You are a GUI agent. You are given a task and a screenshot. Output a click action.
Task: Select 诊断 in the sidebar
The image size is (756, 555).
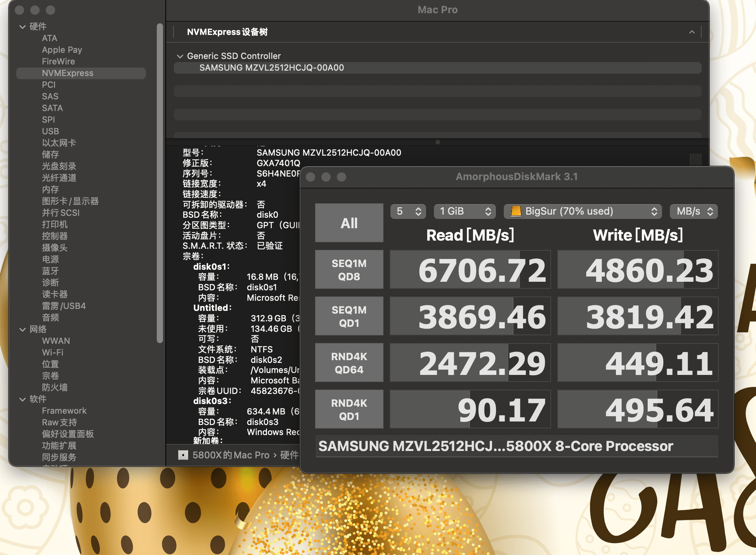tap(50, 283)
